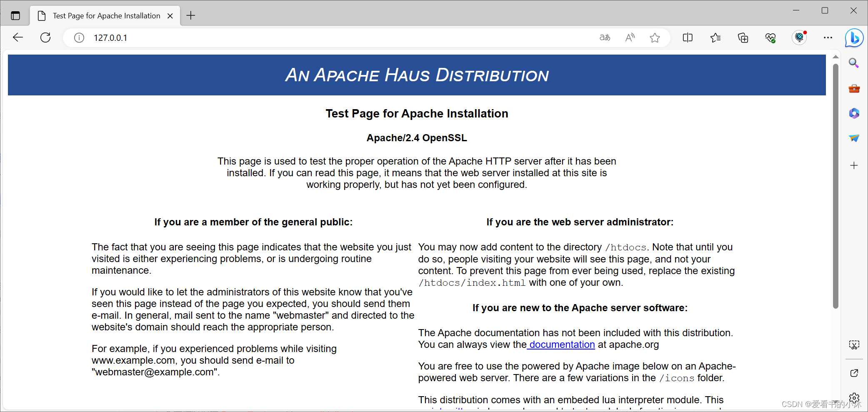Minimize the browser window
The height and width of the screenshot is (412, 868).
[x=796, y=10]
